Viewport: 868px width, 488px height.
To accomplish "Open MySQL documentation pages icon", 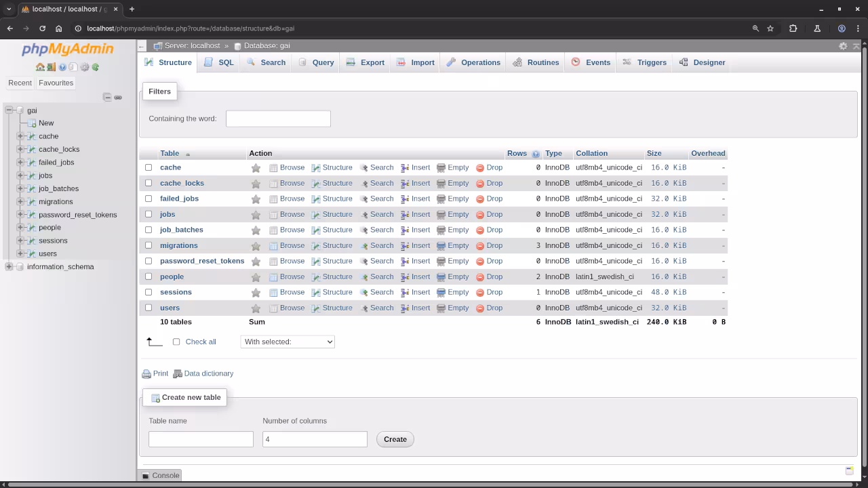I will [x=73, y=67].
